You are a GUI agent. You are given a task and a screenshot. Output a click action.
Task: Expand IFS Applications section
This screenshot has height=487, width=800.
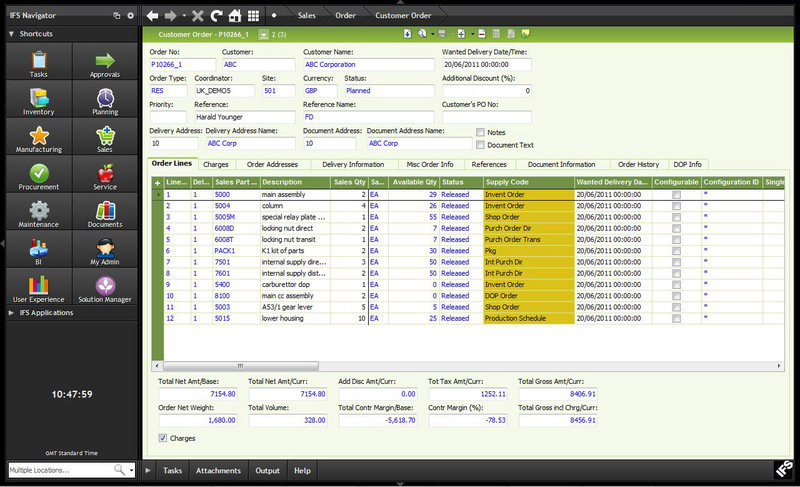click(11, 313)
